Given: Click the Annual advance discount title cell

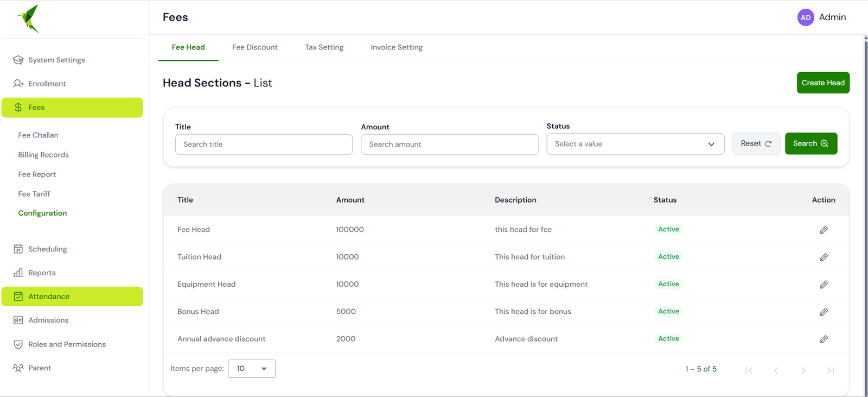Looking at the screenshot, I should pyautogui.click(x=221, y=339).
